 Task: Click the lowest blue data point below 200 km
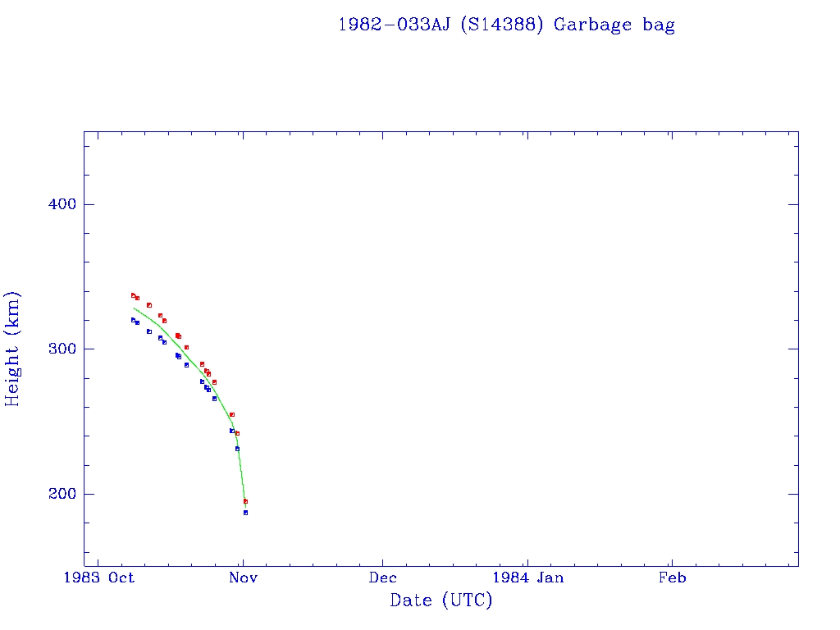point(245,513)
